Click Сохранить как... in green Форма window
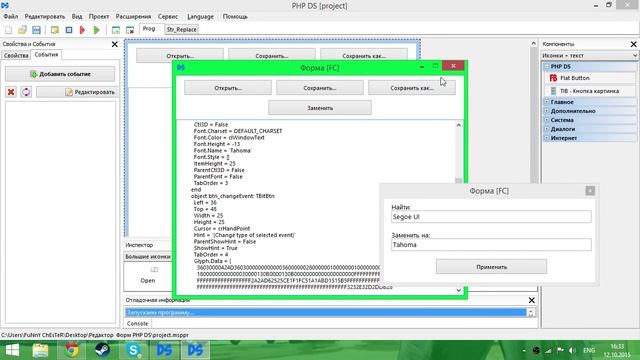 (x=412, y=88)
